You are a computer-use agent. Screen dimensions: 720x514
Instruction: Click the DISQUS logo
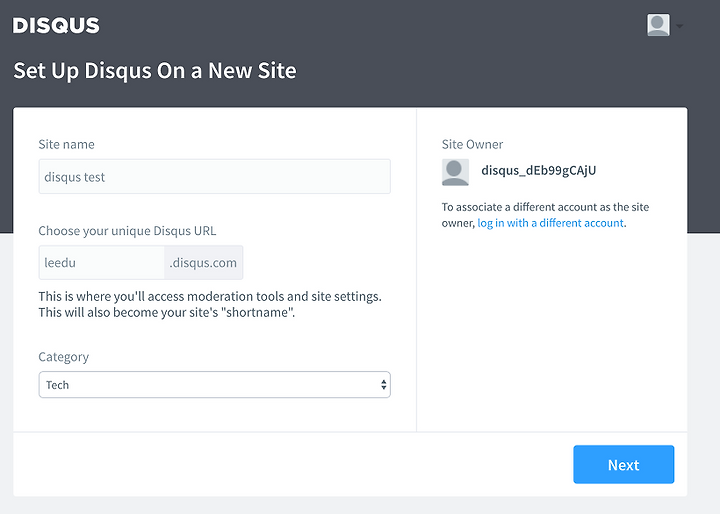[56, 25]
